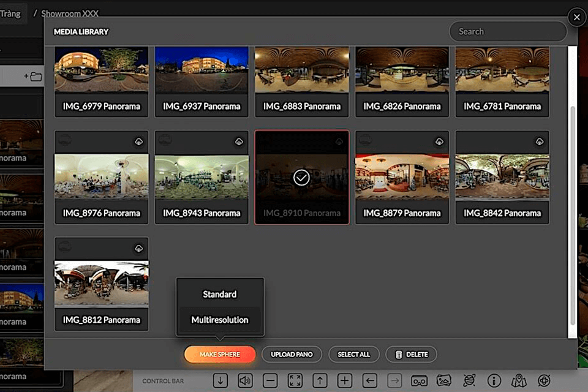Click cloud upload icon on IMG_8976 Panorama
Image resolution: width=588 pixels, height=392 pixels.
click(139, 141)
